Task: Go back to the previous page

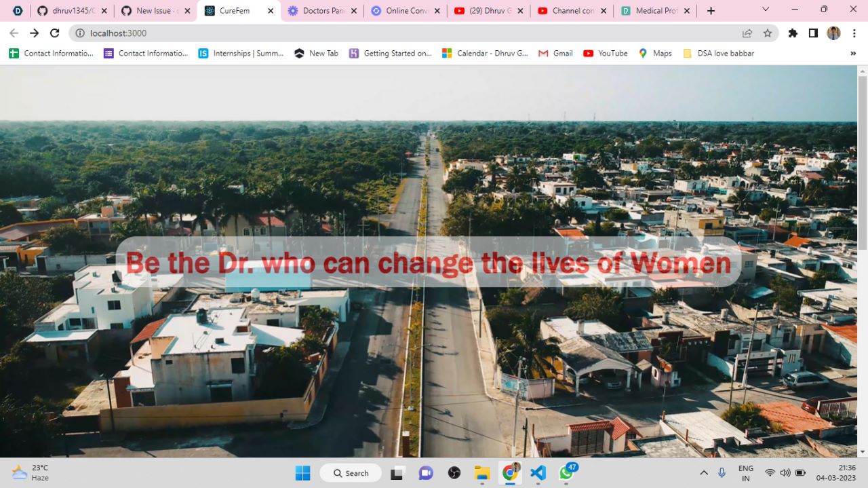Action: click(14, 33)
